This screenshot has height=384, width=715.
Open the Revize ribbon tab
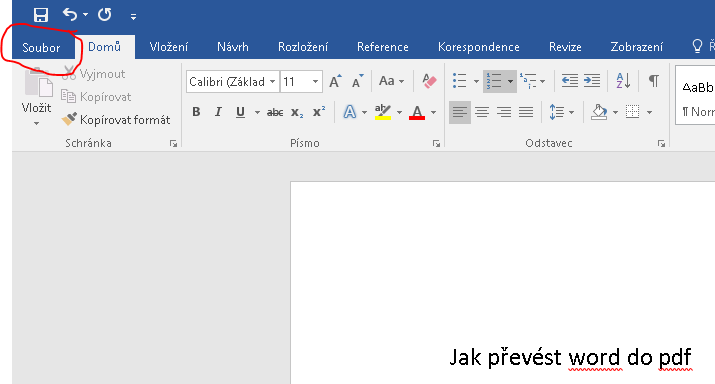[x=565, y=47]
